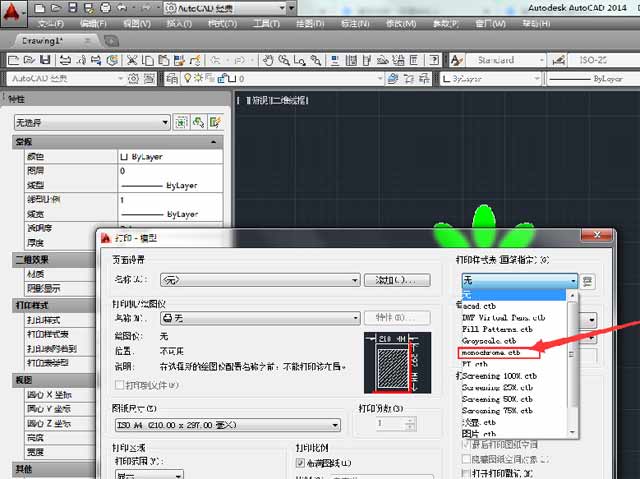Image resolution: width=640 pixels, height=479 pixels.
Task: Select Fill Patterns.ctb in the list
Action: (x=497, y=329)
